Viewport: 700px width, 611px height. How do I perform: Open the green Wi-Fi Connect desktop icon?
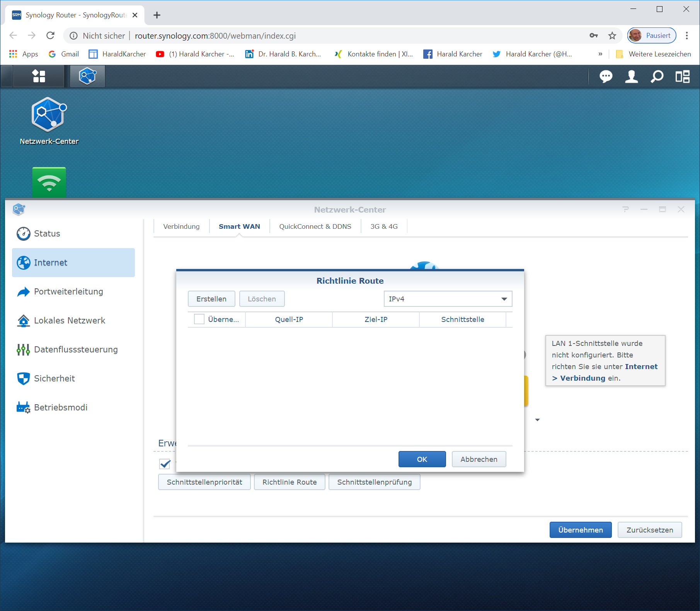pyautogui.click(x=49, y=182)
